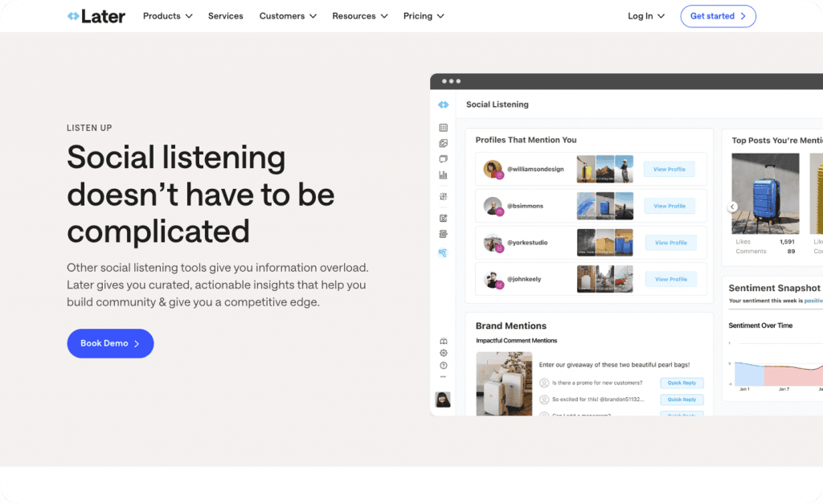
Task: Click the likes count 1,591
Action: click(x=787, y=242)
